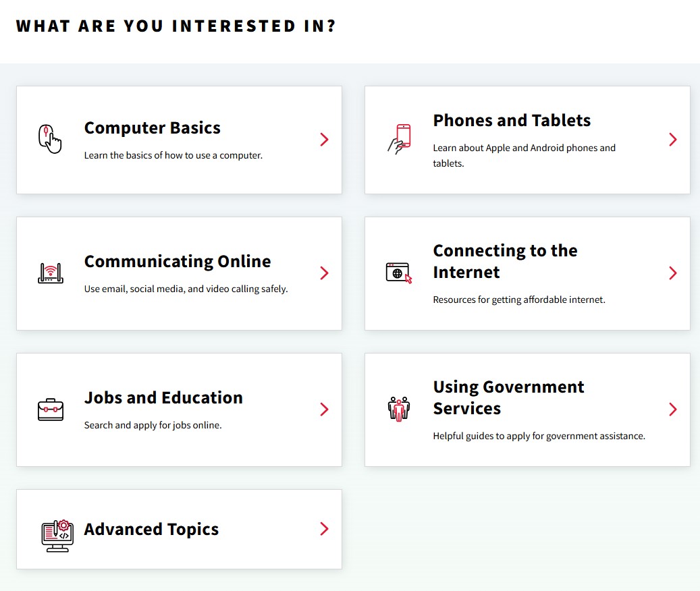Click the mouse icon beside Computer Basics
Viewport: 700px width, 591px height.
[51, 139]
